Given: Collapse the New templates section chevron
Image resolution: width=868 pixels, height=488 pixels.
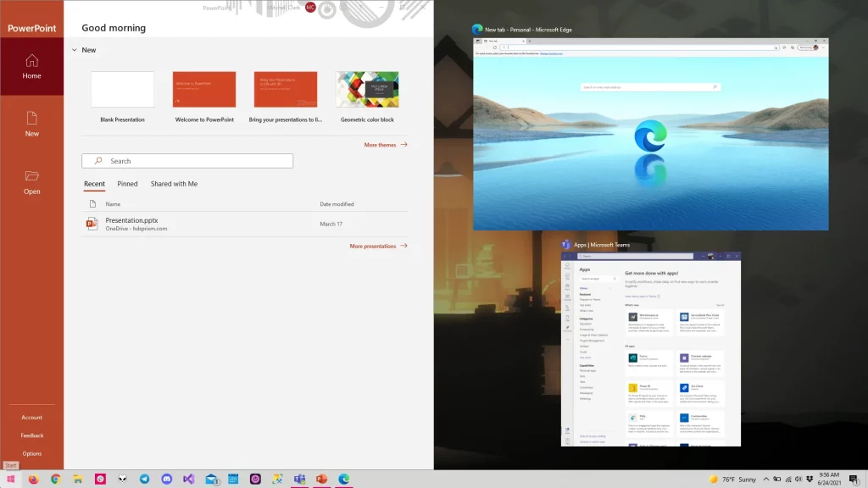Looking at the screenshot, I should (74, 50).
